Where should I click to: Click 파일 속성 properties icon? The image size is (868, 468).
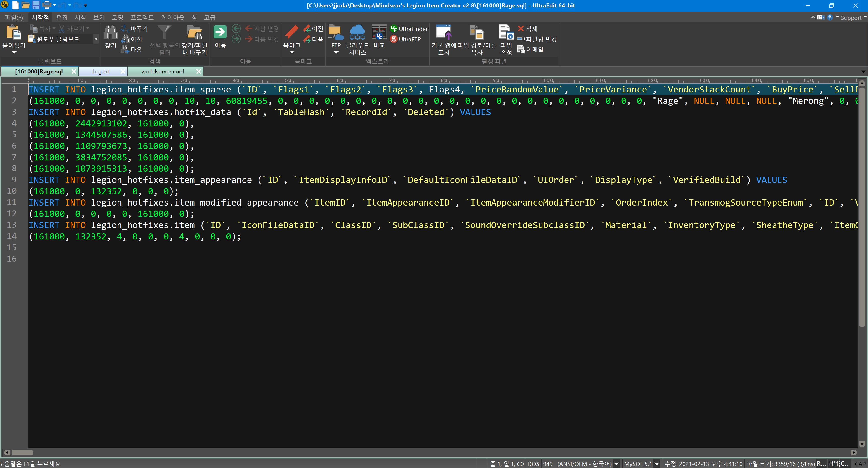click(x=506, y=32)
